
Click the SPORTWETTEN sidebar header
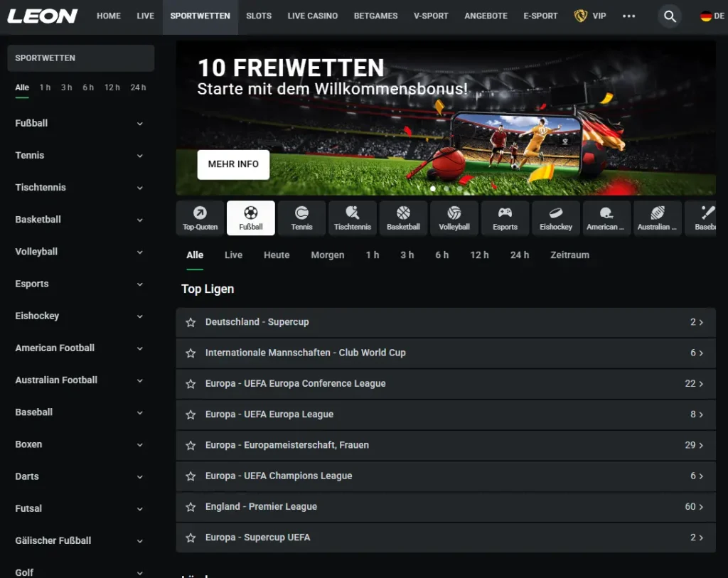tap(81, 58)
